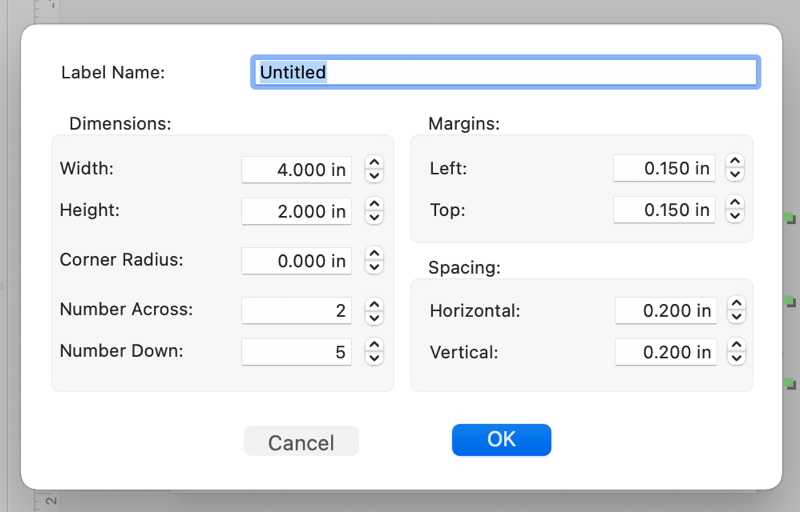Decrease Top margin with the down arrow

pos(735,216)
